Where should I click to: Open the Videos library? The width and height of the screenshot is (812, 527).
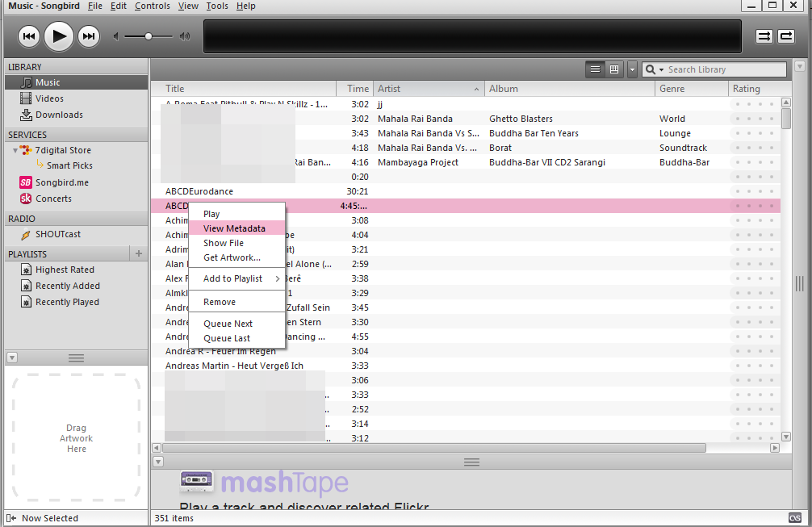tap(49, 98)
